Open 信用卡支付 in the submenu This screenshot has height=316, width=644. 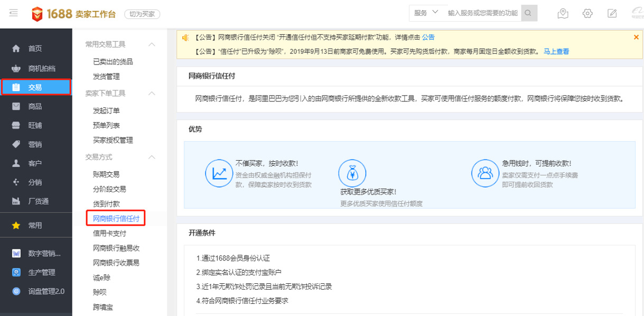109,233
